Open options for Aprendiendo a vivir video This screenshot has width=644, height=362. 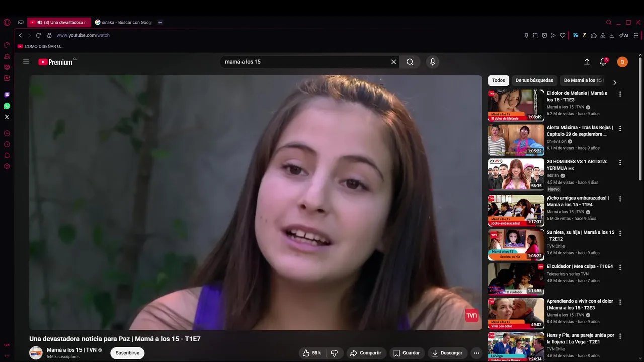[x=620, y=302]
